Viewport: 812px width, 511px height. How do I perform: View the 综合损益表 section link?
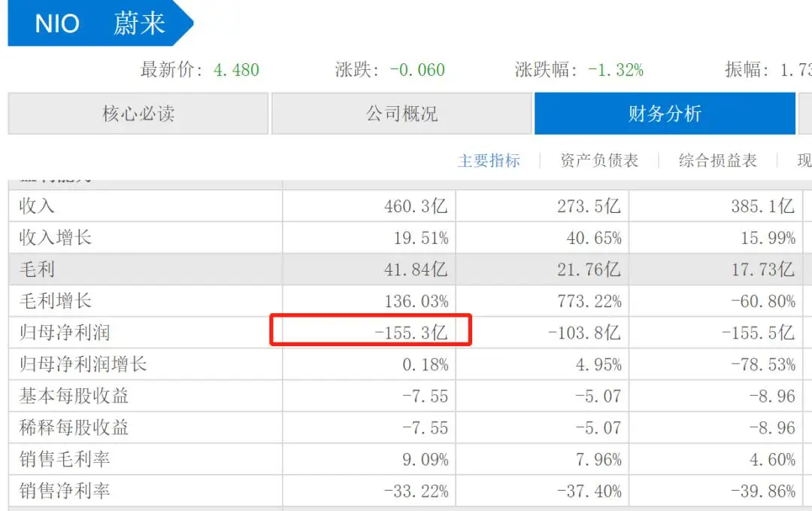click(x=717, y=160)
